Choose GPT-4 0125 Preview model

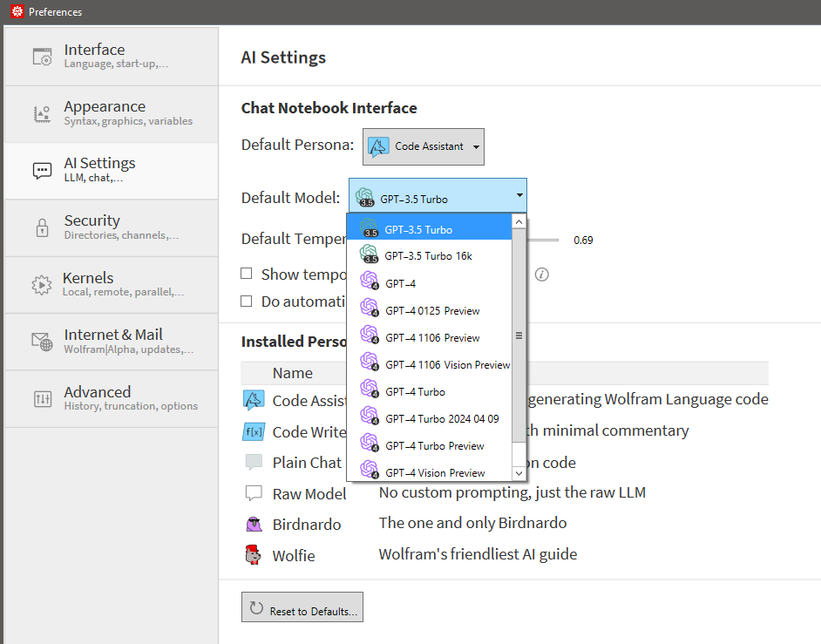point(430,310)
